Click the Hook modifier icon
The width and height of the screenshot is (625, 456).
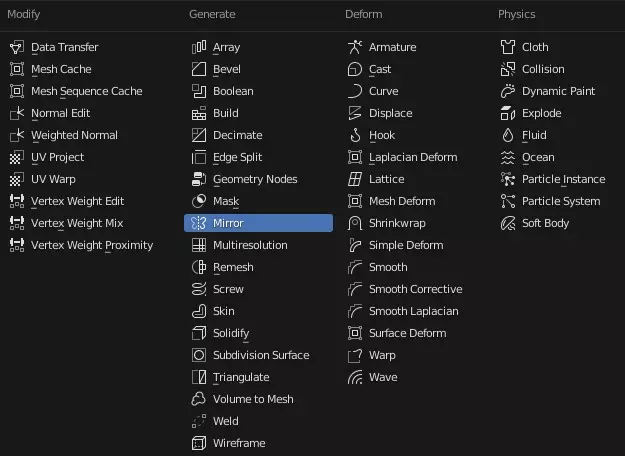[355, 135]
